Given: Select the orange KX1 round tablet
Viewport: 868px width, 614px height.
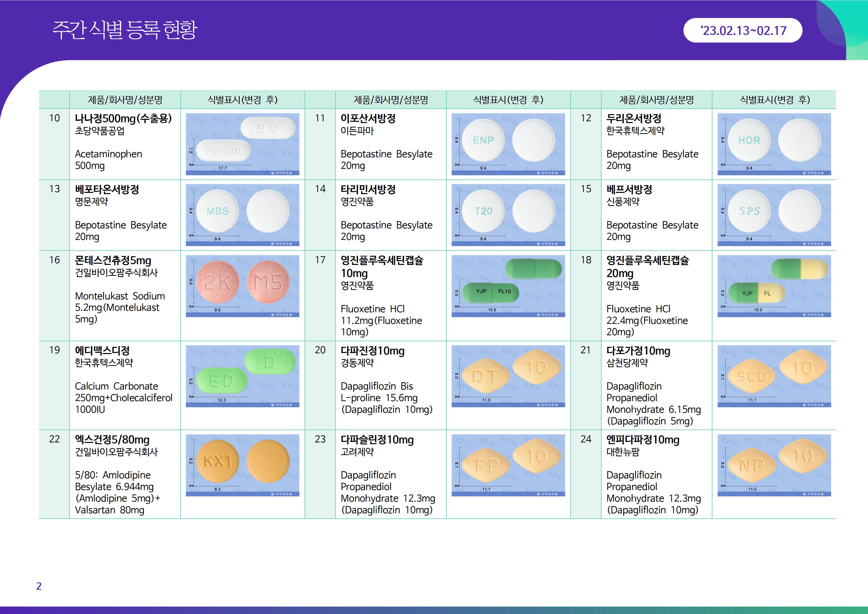Looking at the screenshot, I should [x=217, y=461].
